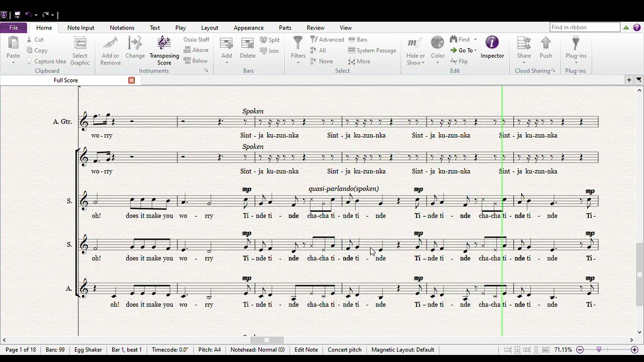Open the File tab
This screenshot has height=362, width=644.
[14, 28]
